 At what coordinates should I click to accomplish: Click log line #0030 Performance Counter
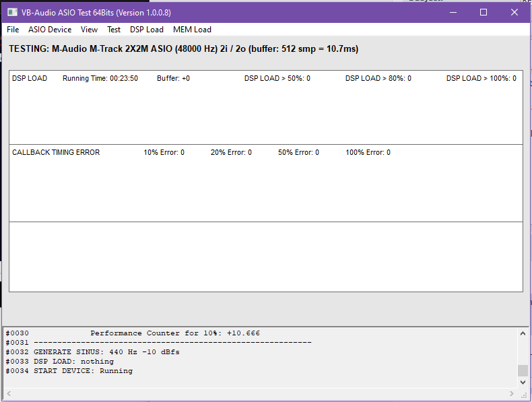click(133, 333)
